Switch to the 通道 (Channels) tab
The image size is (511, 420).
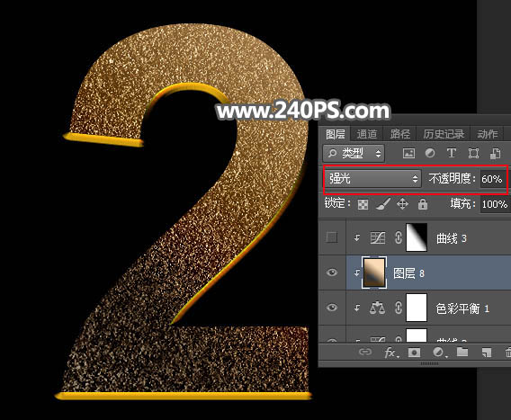coord(367,134)
